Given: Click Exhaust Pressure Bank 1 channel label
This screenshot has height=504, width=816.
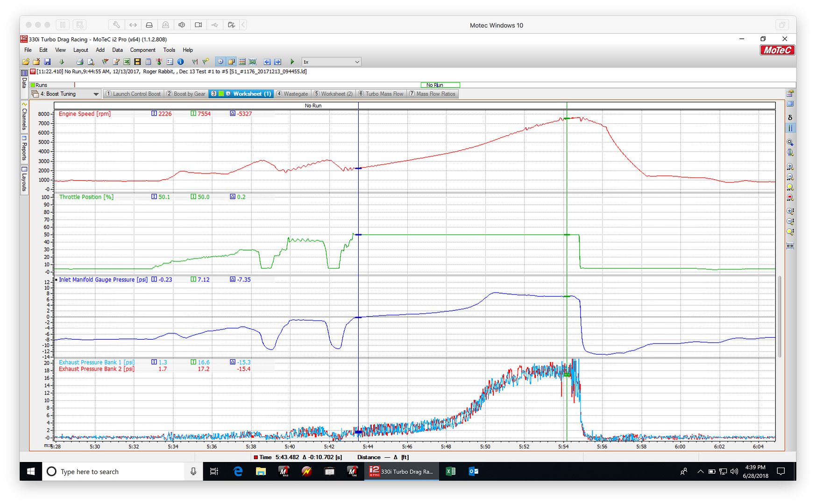Looking at the screenshot, I should (x=97, y=362).
